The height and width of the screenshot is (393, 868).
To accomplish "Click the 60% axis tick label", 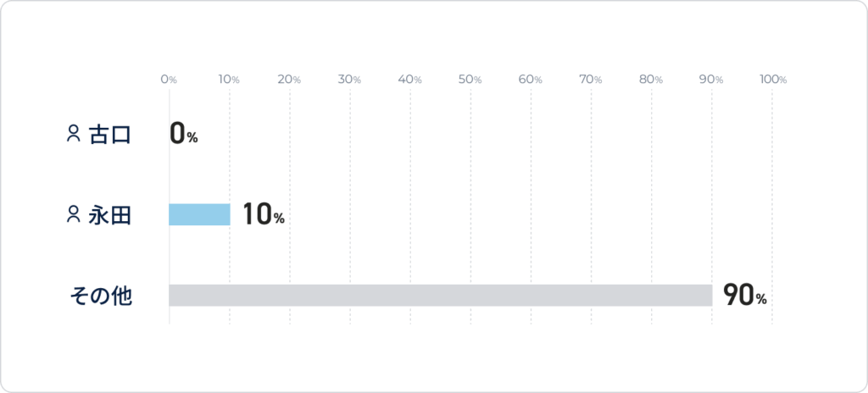I will click(x=531, y=79).
